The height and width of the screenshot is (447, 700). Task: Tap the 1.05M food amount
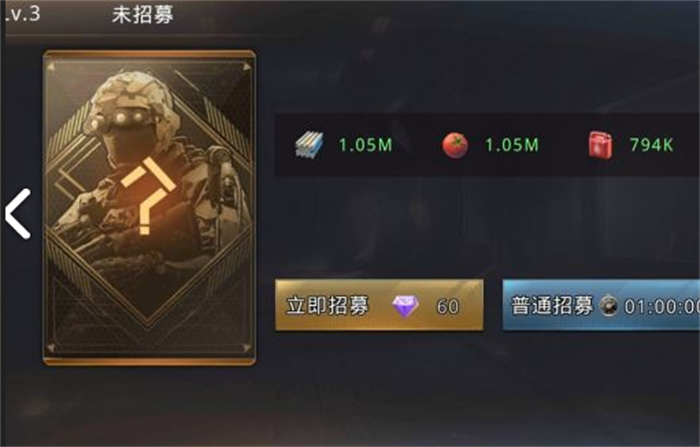click(512, 145)
